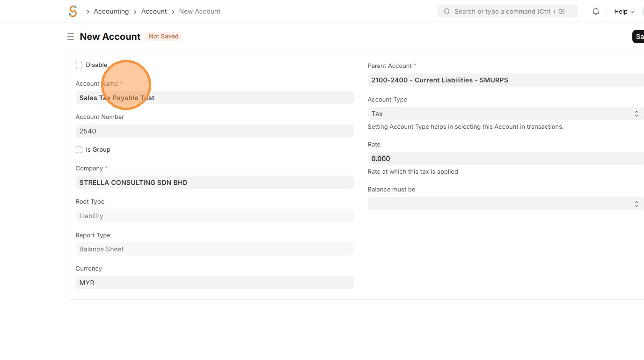Edit the Account Name field
The height and width of the screenshot is (360, 644).
point(214,98)
